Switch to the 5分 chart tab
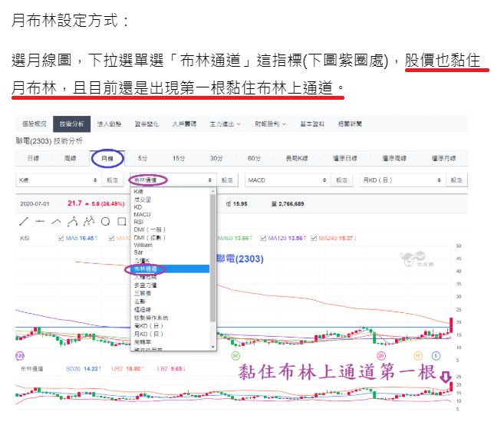The width and height of the screenshot is (504, 435). (143, 158)
